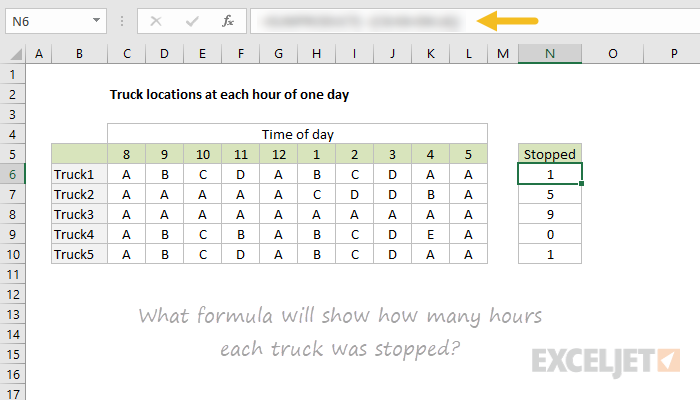Click the Select All corner triangle
Viewport: 700px width, 400px height.
pyautogui.click(x=16, y=54)
